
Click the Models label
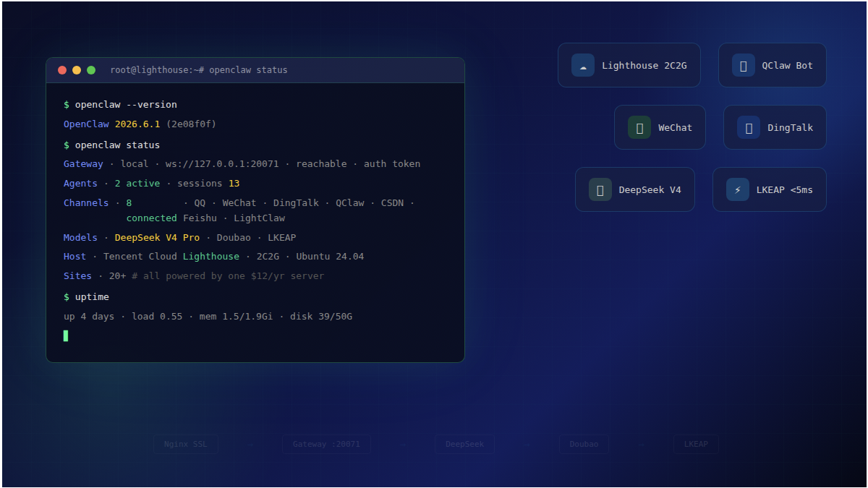pos(80,238)
